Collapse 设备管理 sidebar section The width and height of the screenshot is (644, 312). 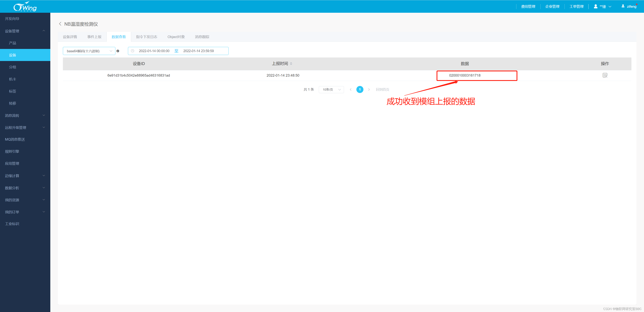coord(25,31)
